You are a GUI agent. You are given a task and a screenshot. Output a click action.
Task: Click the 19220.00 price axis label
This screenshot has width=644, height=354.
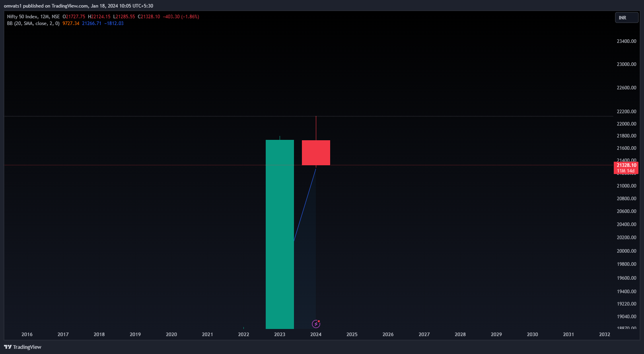(626, 304)
